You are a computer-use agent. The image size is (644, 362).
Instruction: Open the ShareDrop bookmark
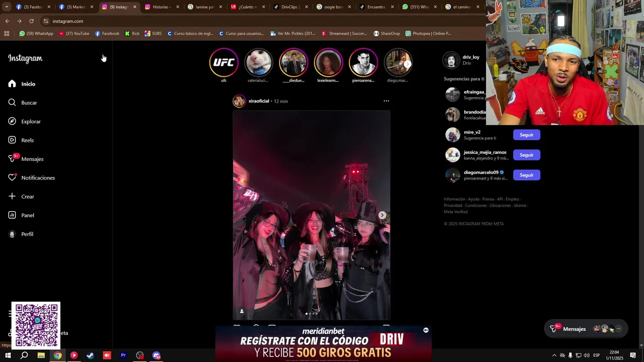(x=386, y=34)
